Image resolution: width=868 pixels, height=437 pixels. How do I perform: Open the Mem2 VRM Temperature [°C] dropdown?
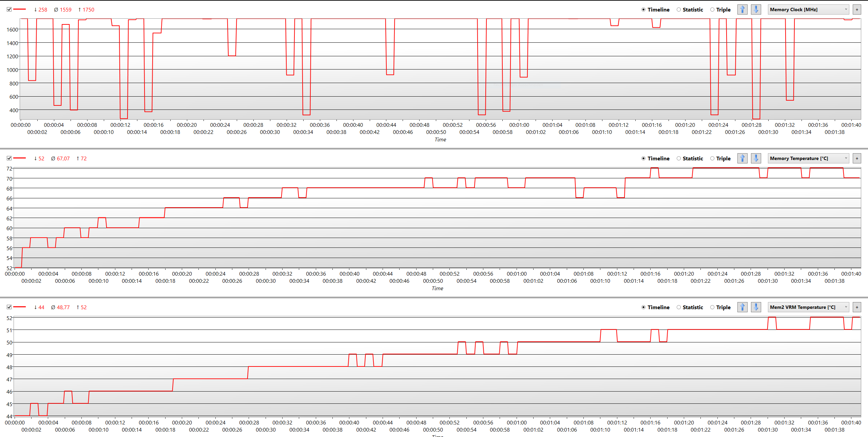coord(808,307)
